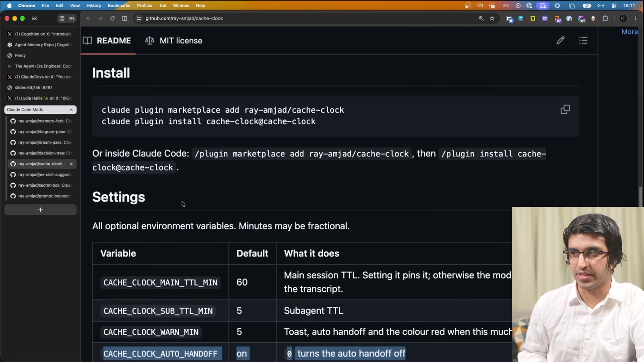Image resolution: width=644 pixels, height=362 pixels.
Task: View site information beside the URL
Action: 139,19
